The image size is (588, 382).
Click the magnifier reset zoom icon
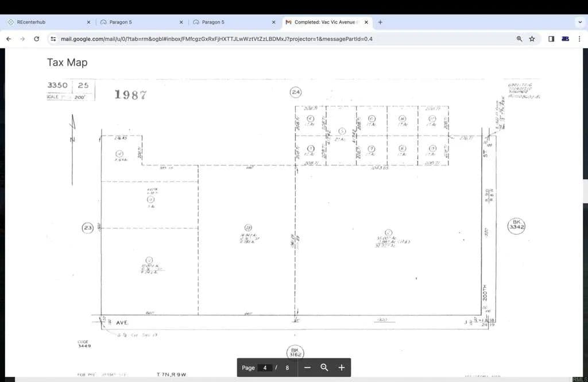324,368
